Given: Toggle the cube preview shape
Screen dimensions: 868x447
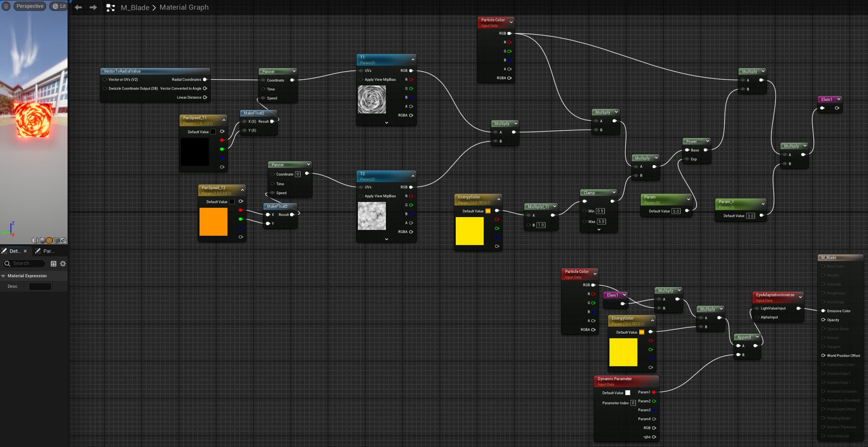Looking at the screenshot, I should (57, 240).
